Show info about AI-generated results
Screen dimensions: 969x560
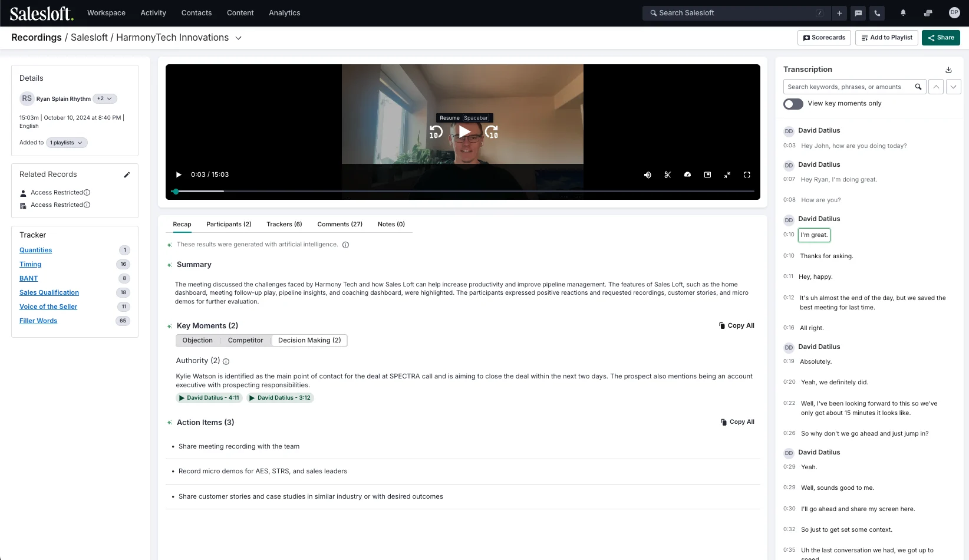tap(345, 245)
